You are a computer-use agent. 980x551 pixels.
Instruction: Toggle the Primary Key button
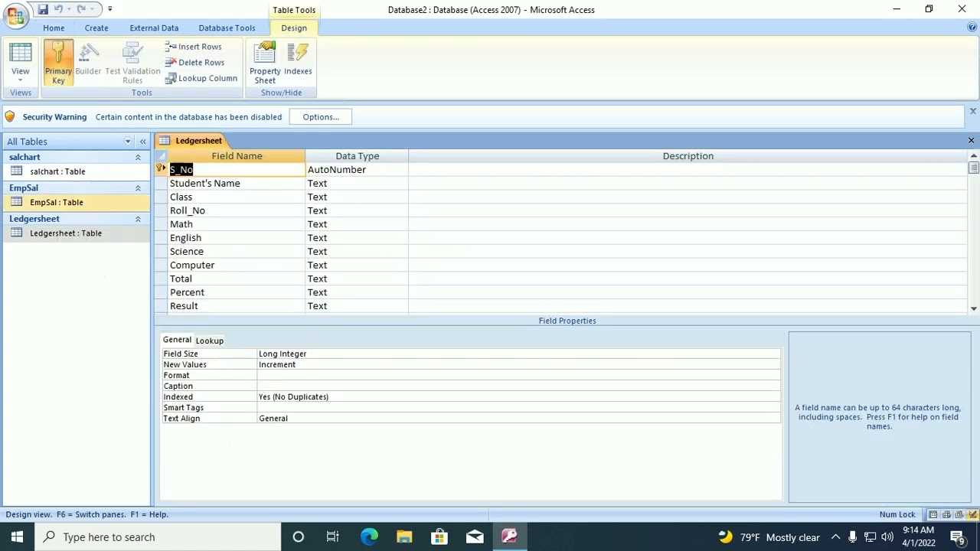click(x=58, y=62)
